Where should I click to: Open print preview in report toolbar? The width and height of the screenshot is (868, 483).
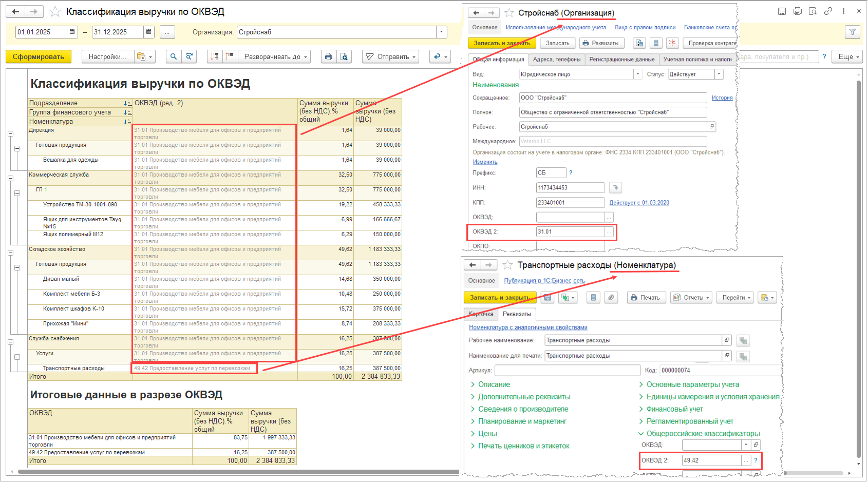click(x=344, y=57)
